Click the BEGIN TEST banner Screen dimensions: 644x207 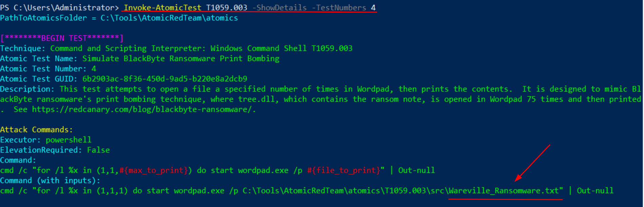coord(62,38)
